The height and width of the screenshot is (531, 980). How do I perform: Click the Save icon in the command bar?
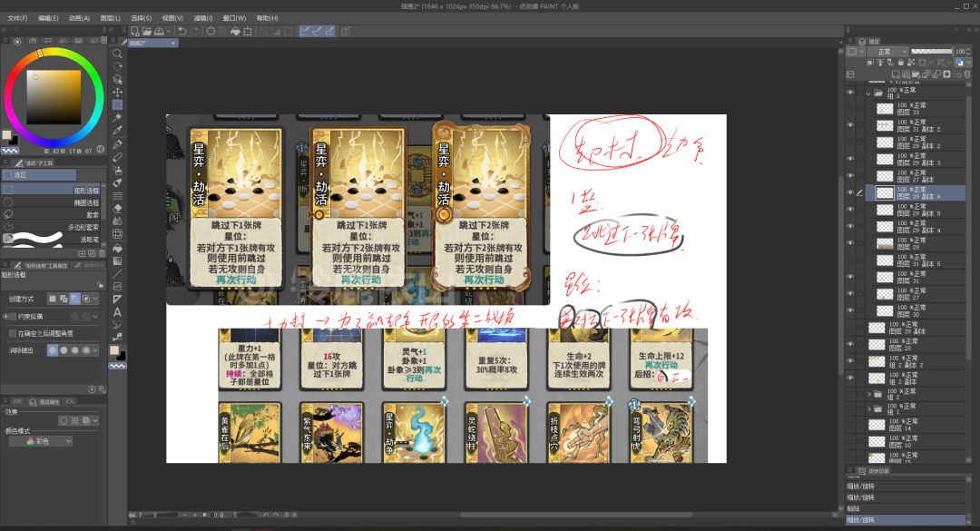[x=159, y=31]
